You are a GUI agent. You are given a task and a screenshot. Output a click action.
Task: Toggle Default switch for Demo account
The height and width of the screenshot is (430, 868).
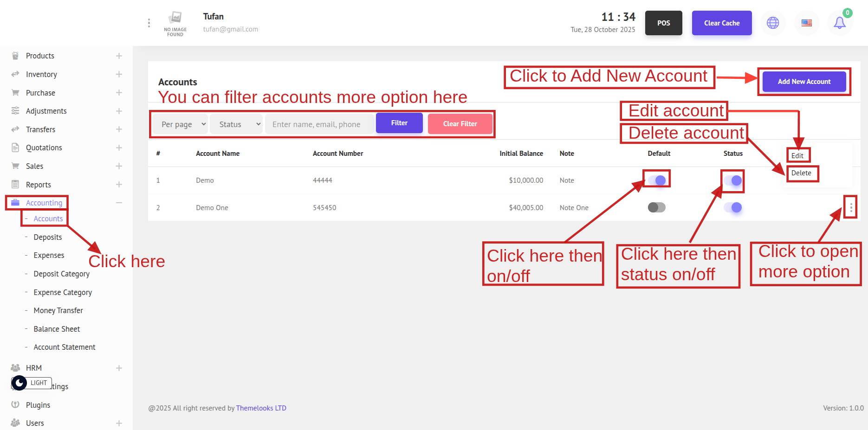(657, 180)
